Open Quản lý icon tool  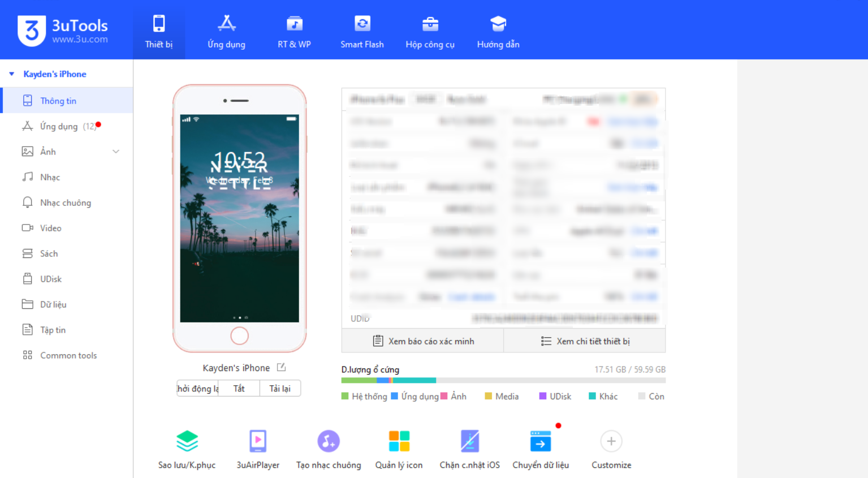pyautogui.click(x=399, y=442)
